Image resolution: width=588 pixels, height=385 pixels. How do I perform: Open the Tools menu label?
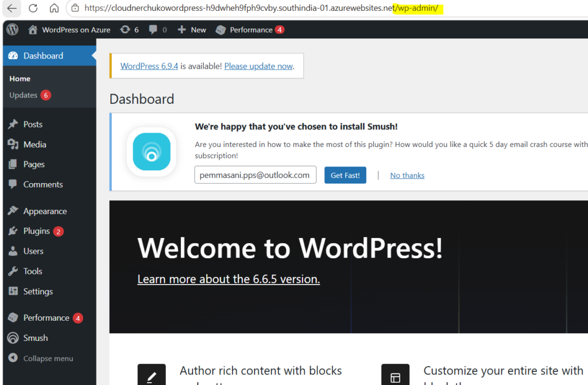tap(33, 271)
